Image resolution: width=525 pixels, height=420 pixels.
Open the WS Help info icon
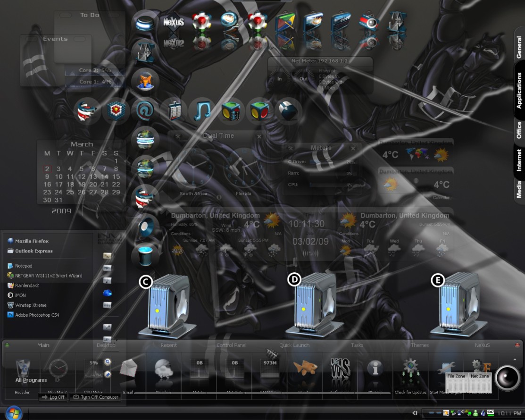click(x=375, y=368)
